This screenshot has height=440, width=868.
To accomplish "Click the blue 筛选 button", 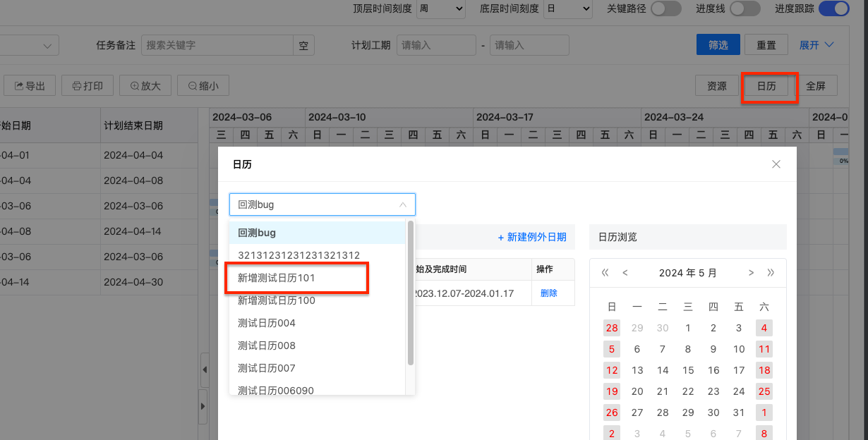I will coord(718,45).
